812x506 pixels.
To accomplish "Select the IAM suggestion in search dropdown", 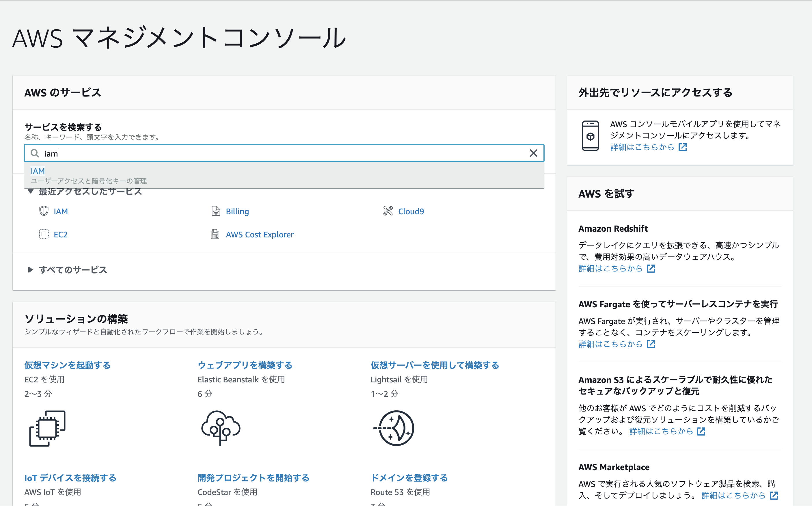I will coord(38,171).
